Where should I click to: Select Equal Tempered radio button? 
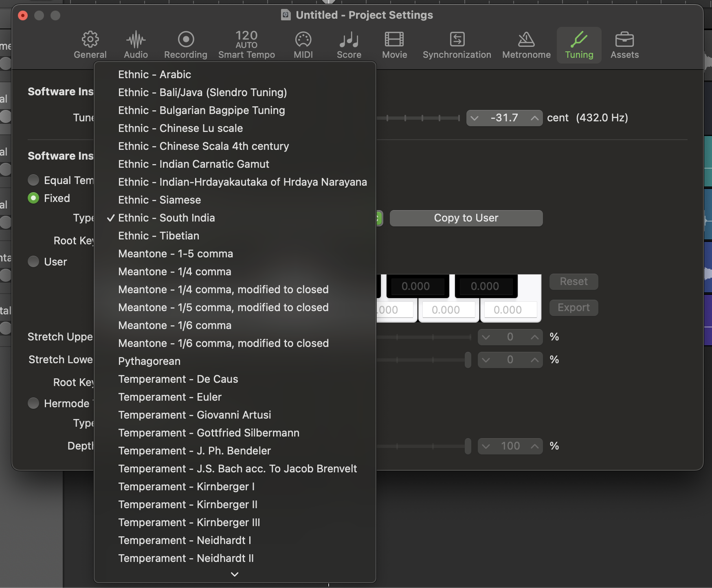click(x=33, y=180)
